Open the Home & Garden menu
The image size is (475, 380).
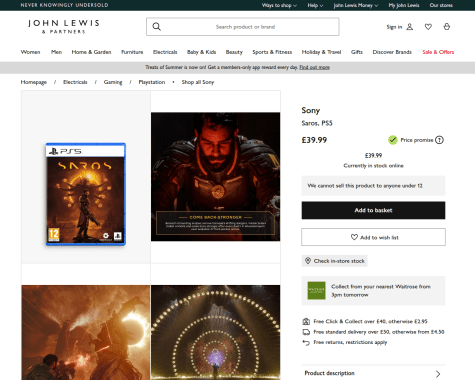pyautogui.click(x=91, y=52)
